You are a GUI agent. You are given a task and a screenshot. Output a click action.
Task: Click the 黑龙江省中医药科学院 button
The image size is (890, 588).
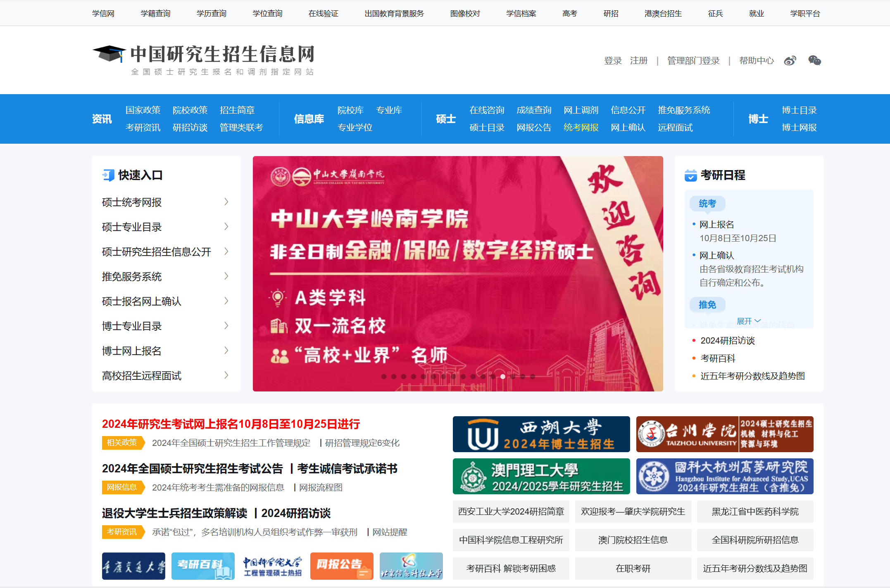pos(755,512)
